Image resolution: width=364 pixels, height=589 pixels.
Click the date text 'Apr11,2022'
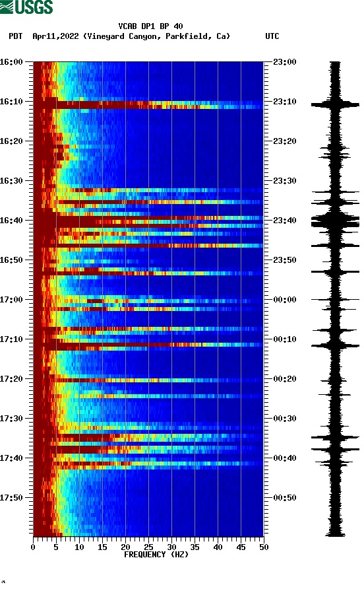[x=55, y=36]
